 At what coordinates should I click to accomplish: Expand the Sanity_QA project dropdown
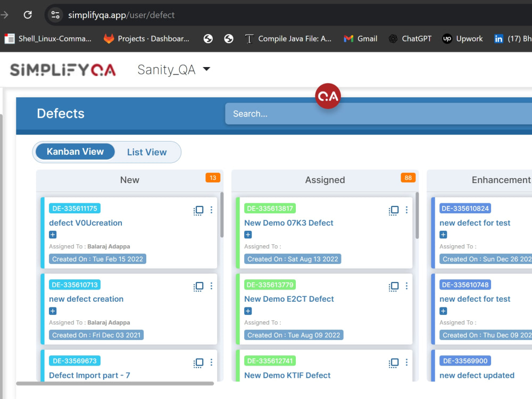coord(174,70)
